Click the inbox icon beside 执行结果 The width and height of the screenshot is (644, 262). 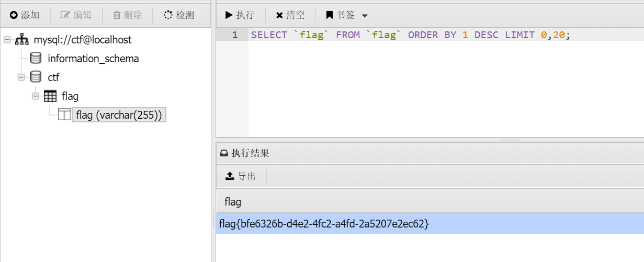[224, 153]
